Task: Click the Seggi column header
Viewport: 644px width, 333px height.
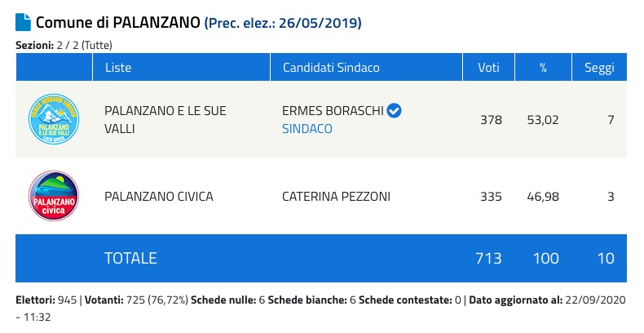Action: click(x=599, y=67)
